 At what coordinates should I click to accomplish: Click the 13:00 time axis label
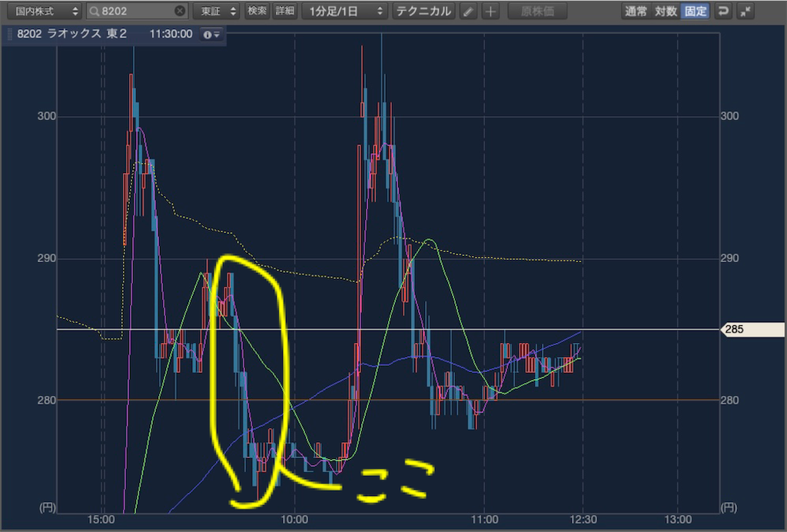pos(678,520)
